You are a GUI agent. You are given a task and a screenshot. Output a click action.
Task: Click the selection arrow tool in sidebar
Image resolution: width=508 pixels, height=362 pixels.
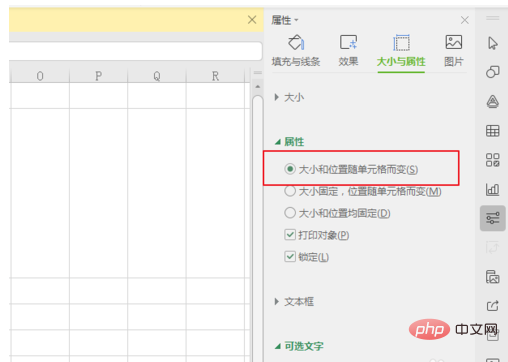(493, 43)
